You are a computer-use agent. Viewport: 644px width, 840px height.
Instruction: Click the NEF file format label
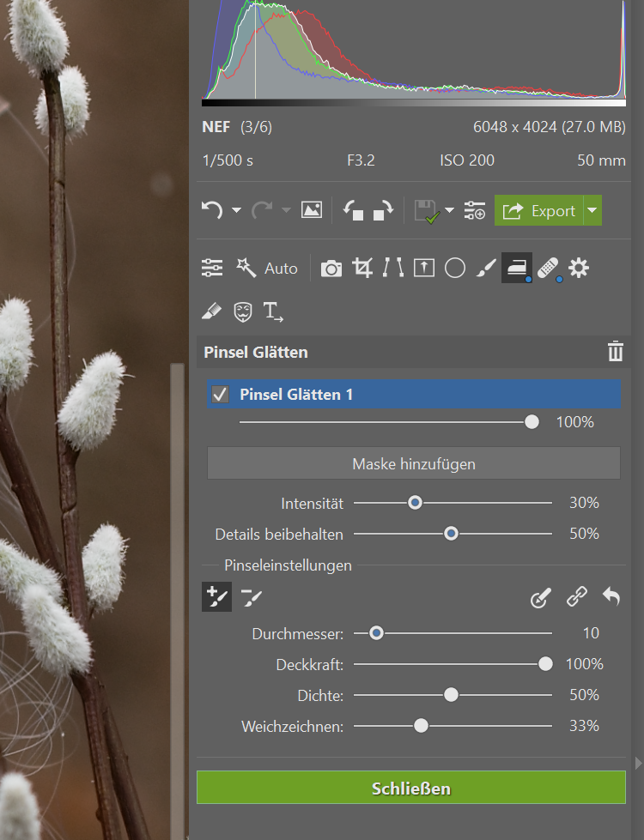pyautogui.click(x=216, y=127)
